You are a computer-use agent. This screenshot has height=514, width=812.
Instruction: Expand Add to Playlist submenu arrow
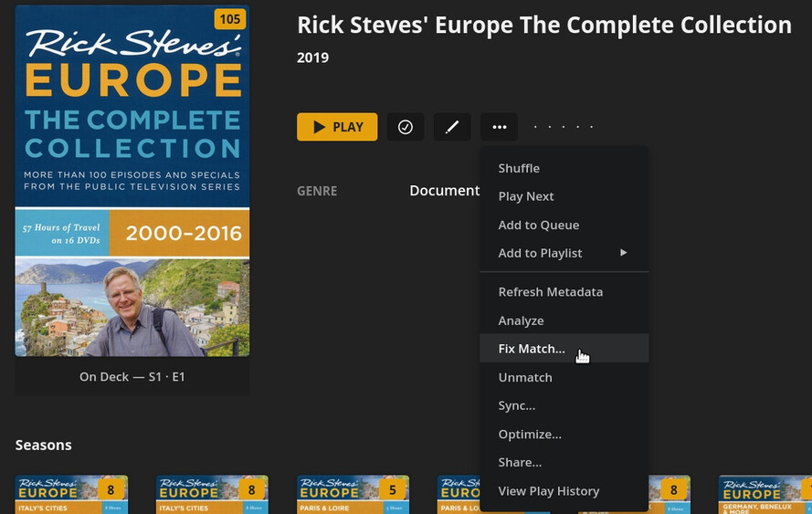pos(624,253)
